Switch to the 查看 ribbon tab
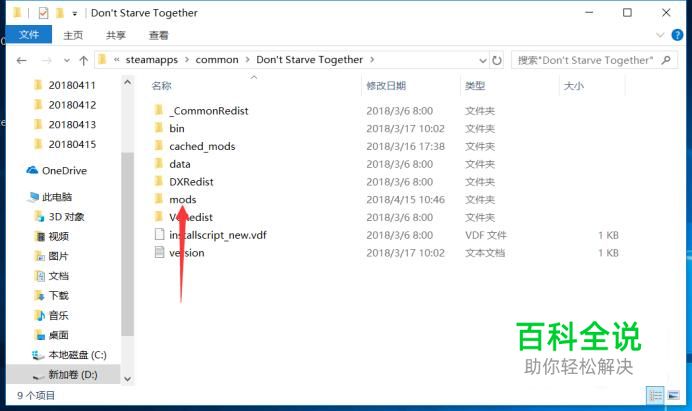The image size is (692, 411). pos(158,35)
